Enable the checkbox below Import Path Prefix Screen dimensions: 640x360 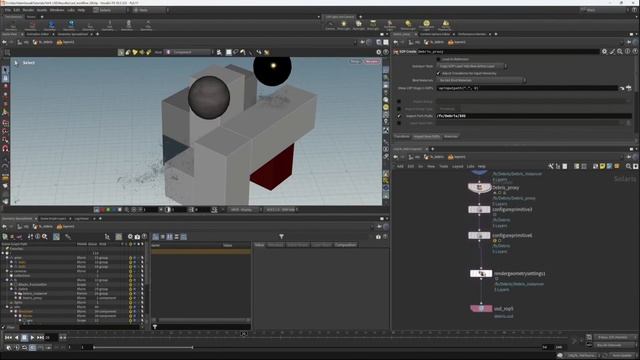click(399, 123)
